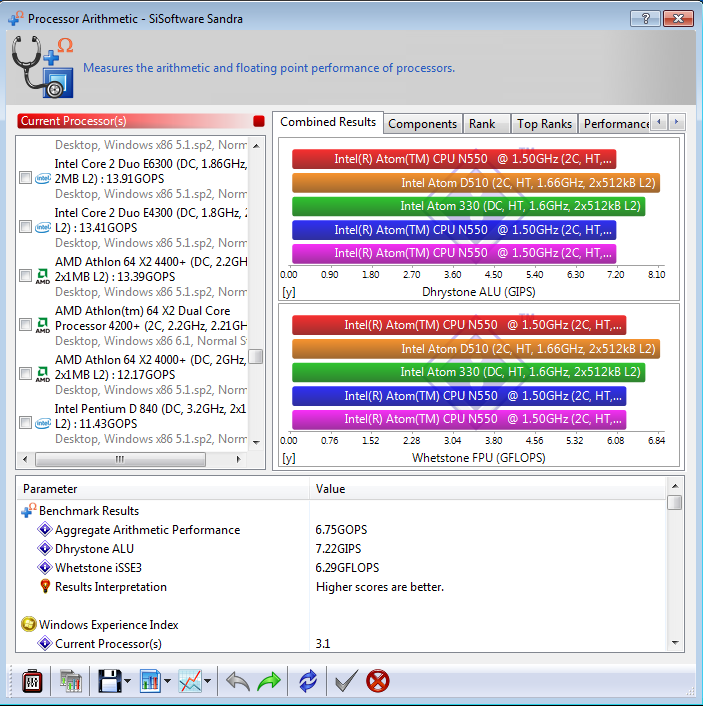This screenshot has width=703, height=706.
Task: Click the red cancel X icon
Action: click(x=377, y=682)
